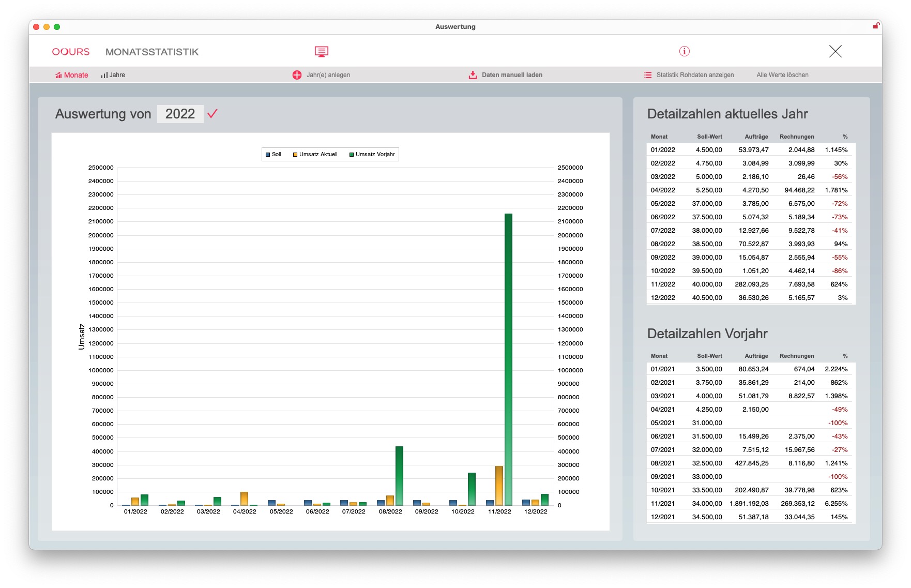Open Statistik Rohdaten anzeigen
This screenshot has height=588, width=911.
click(695, 75)
